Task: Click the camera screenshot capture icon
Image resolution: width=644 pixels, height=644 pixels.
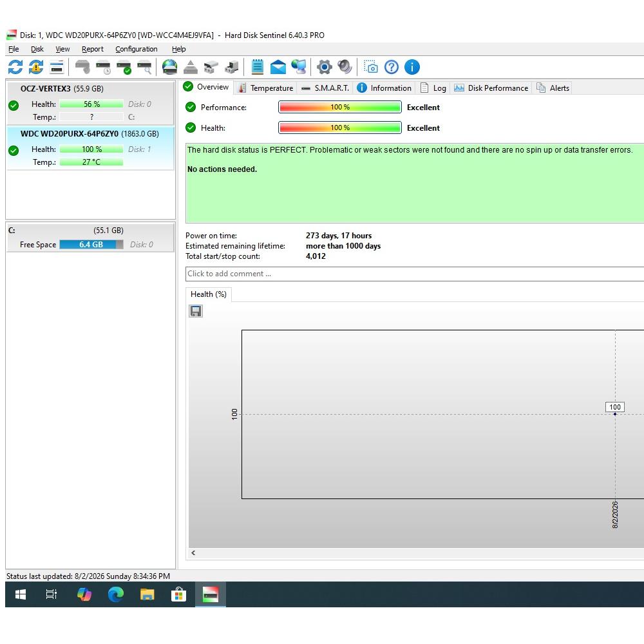Action: pyautogui.click(x=371, y=67)
